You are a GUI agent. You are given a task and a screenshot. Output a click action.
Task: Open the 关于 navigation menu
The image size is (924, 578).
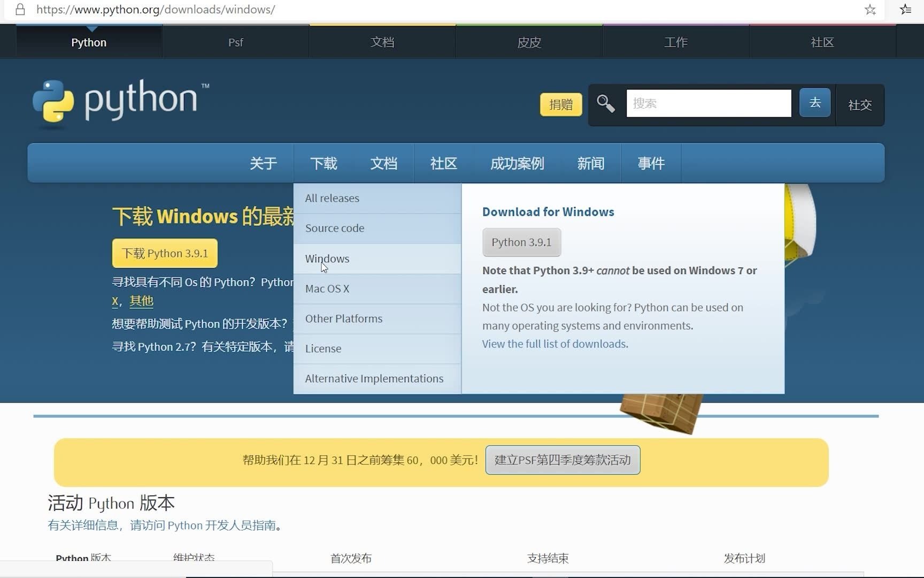coord(263,163)
